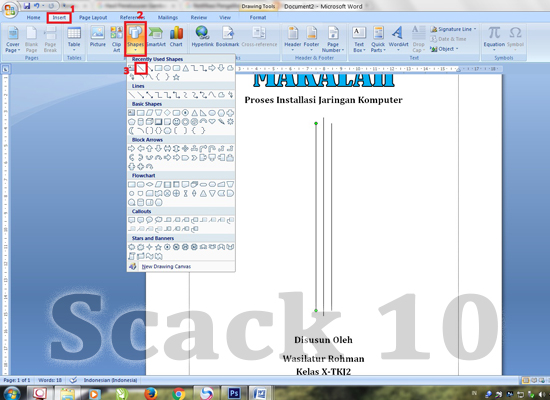Insert a Page Break
Screen dimensions: 550x400
(50, 39)
